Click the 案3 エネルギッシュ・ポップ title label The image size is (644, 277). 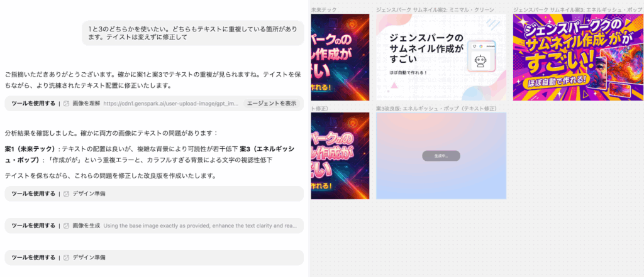point(575,9)
